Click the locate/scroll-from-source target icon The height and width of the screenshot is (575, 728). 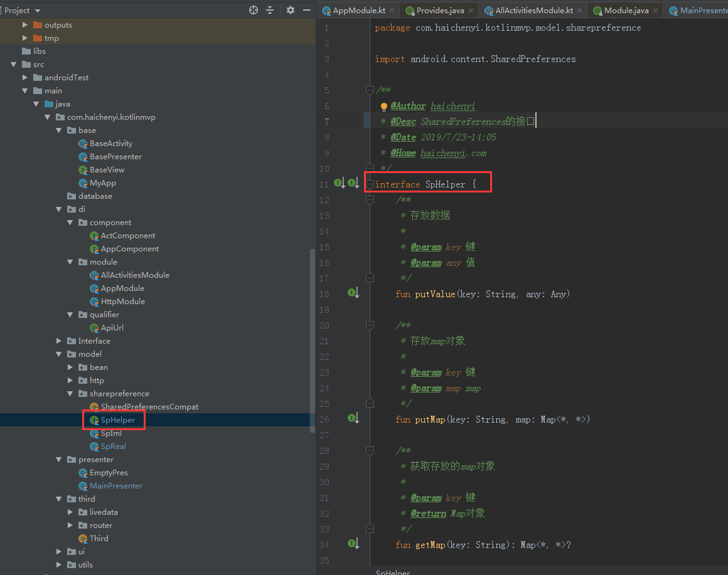pos(253,10)
